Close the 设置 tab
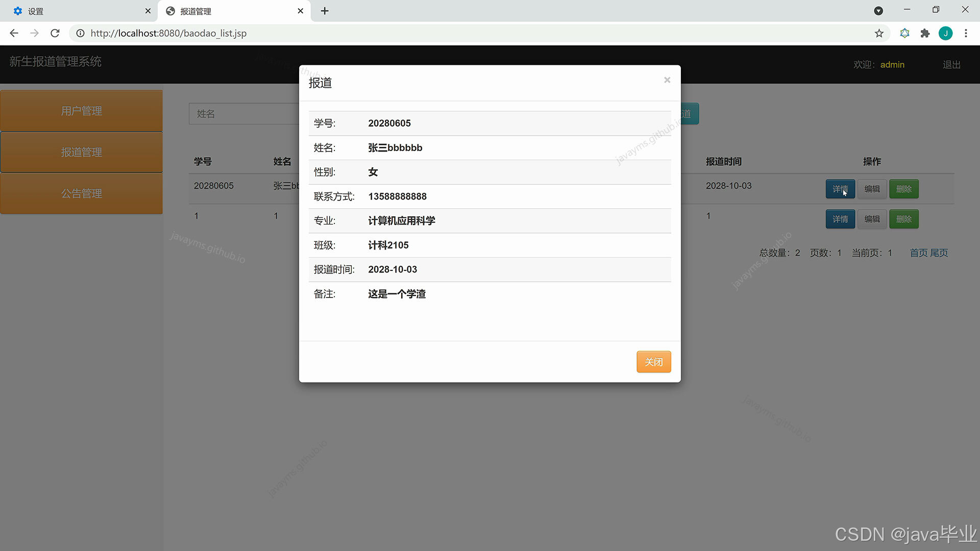 coord(148,11)
